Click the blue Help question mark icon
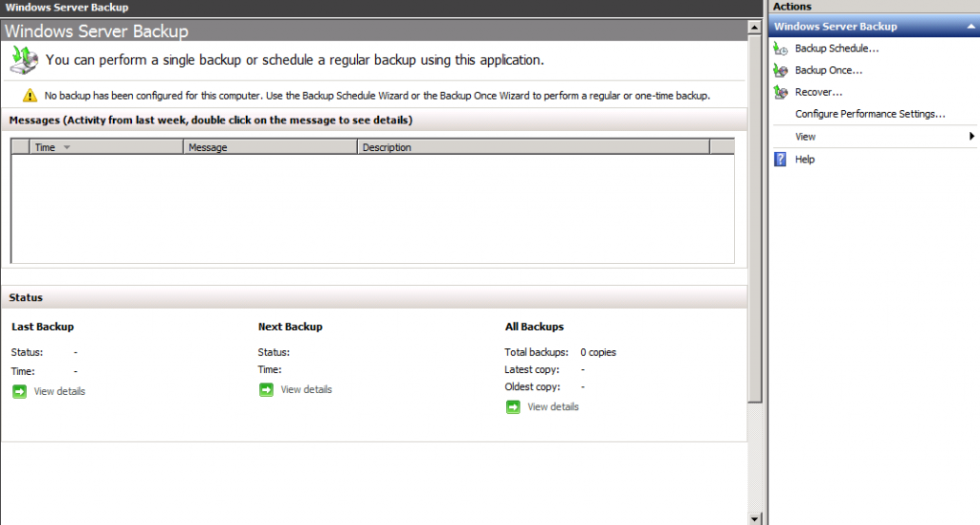The height and width of the screenshot is (525, 980). click(x=780, y=159)
